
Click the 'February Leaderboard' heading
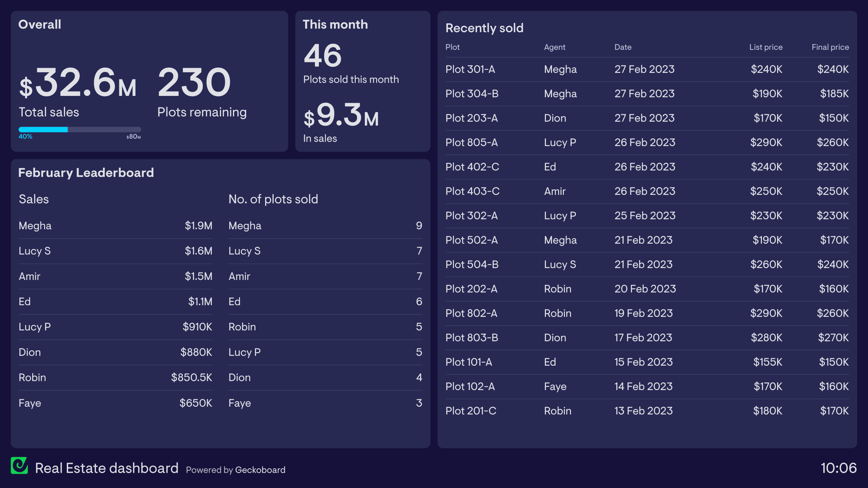tap(86, 173)
